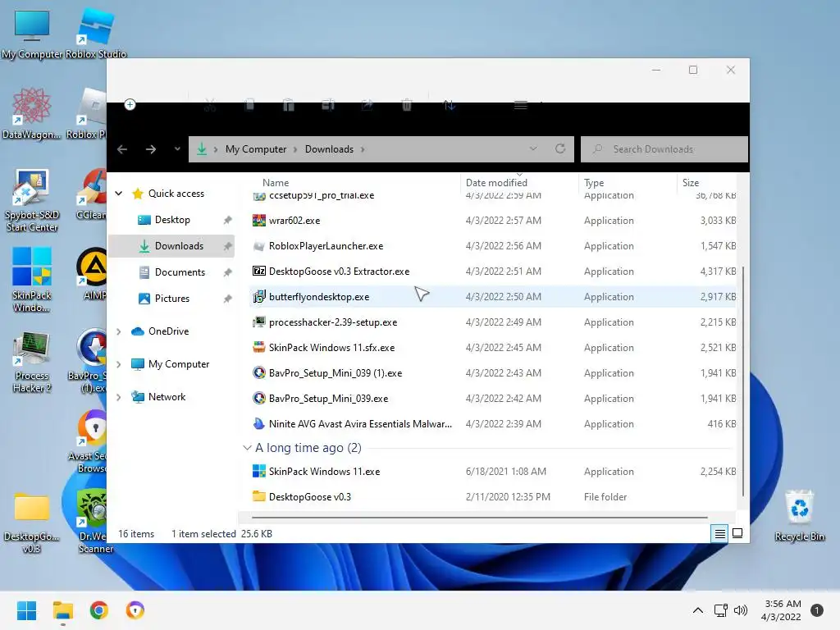Select the butterflyondesktop.exe file icon
The height and width of the screenshot is (630, 840).
[x=259, y=296]
